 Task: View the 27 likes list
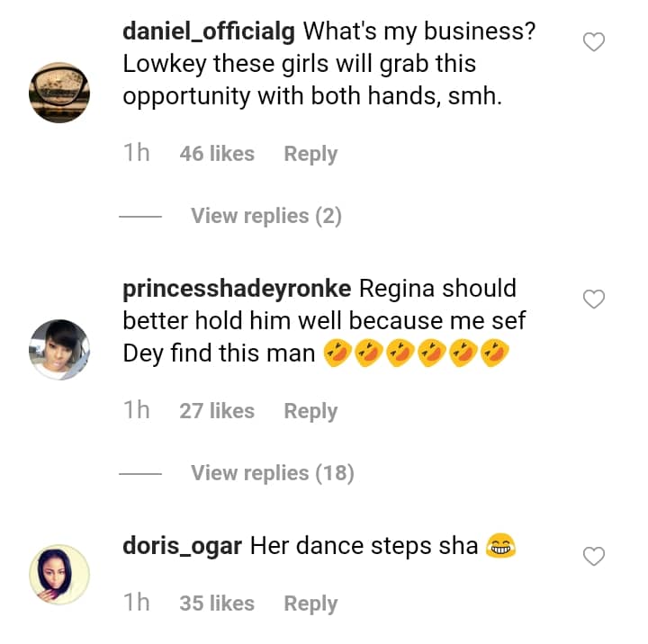(x=217, y=411)
